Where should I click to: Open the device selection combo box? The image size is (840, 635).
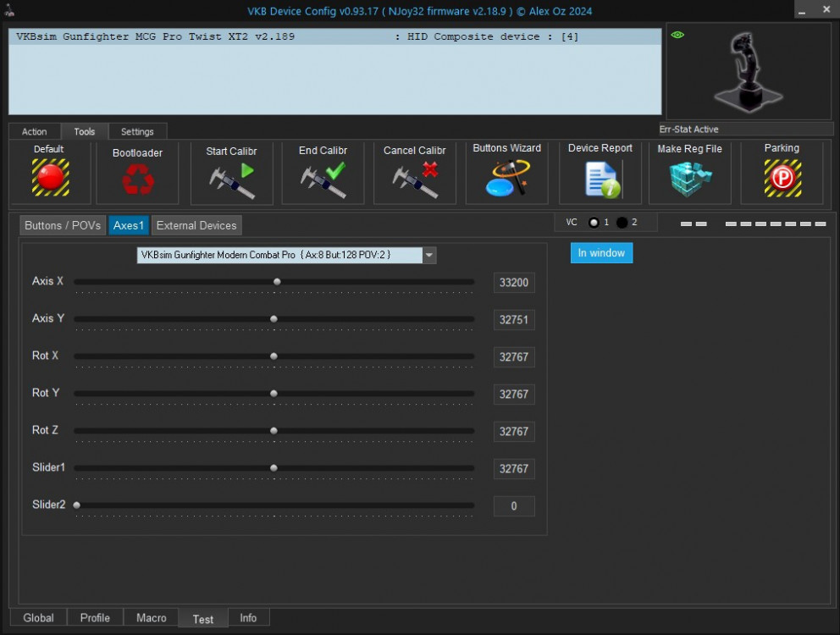pyautogui.click(x=279, y=255)
